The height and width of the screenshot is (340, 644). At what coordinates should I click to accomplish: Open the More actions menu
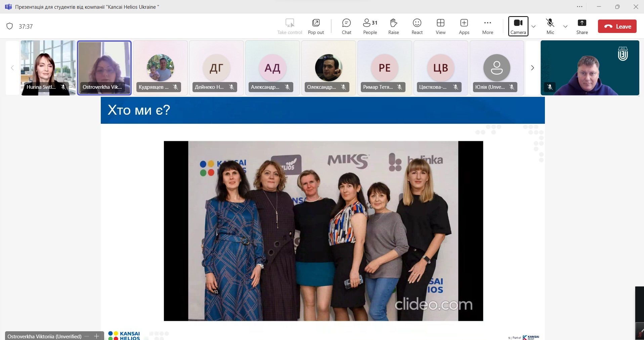(x=487, y=26)
